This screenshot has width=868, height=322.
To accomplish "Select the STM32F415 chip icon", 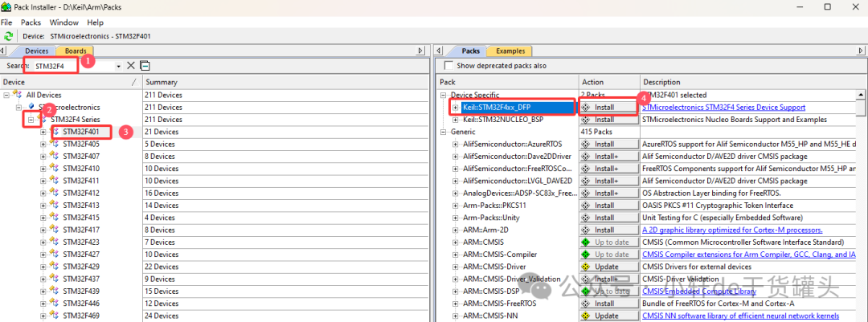I will 55,218.
